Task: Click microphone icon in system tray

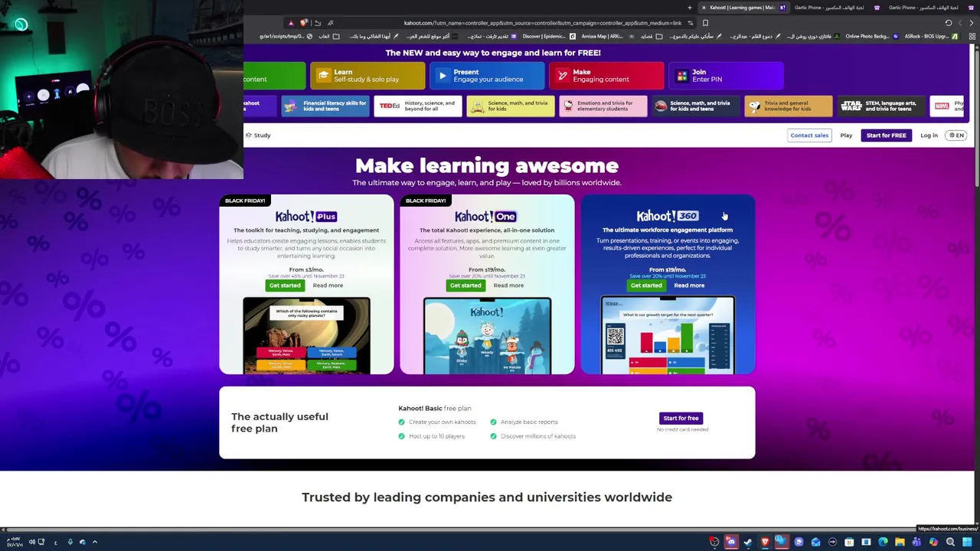Action: click(x=70, y=542)
